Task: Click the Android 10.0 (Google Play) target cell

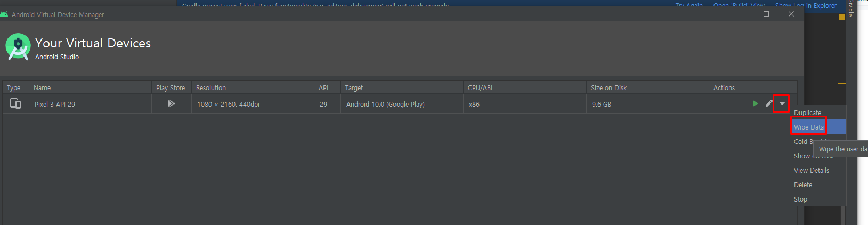Action: [402, 104]
